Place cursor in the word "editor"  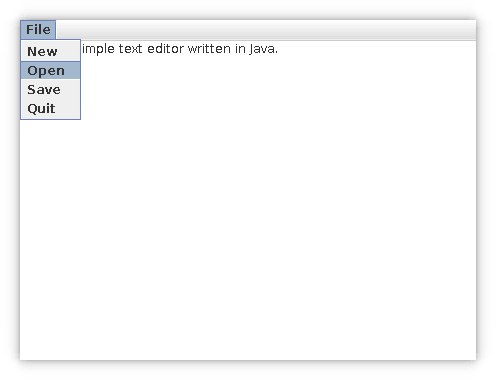tap(165, 49)
